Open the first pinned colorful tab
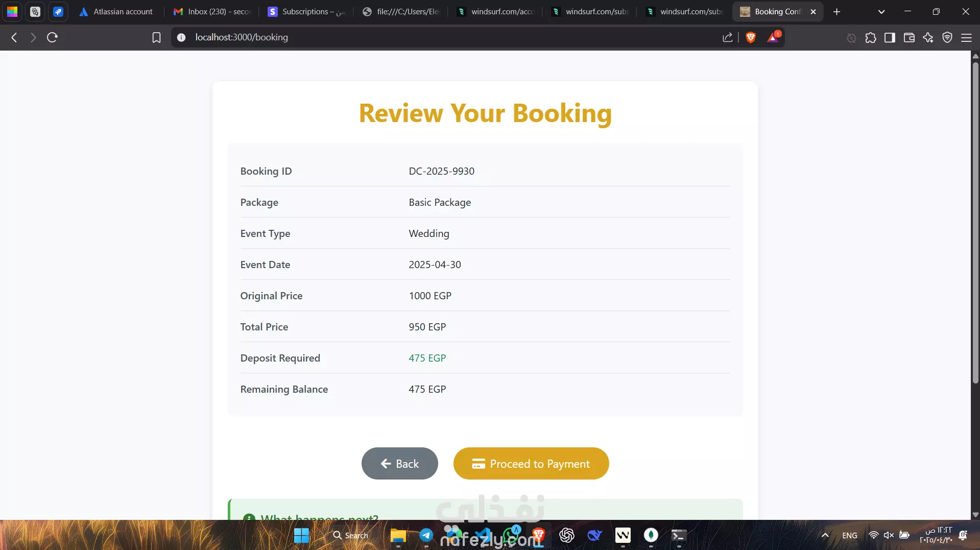Viewport: 980px width, 550px height. point(12,11)
